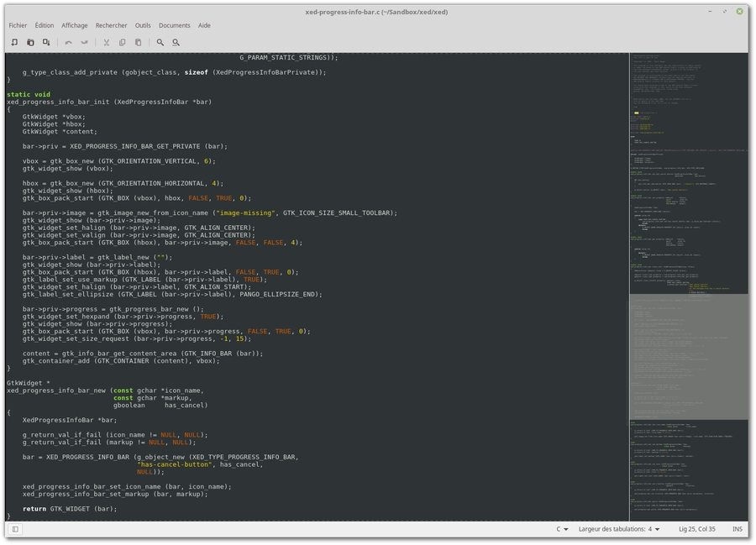This screenshot has width=756, height=545.
Task: Click the Save document toolbar icon
Action: [x=46, y=42]
